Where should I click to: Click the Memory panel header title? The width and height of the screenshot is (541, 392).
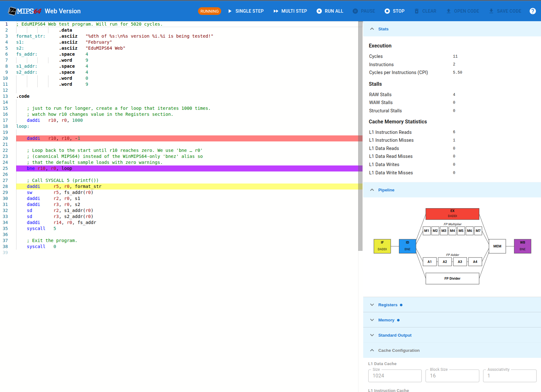pyautogui.click(x=386, y=320)
